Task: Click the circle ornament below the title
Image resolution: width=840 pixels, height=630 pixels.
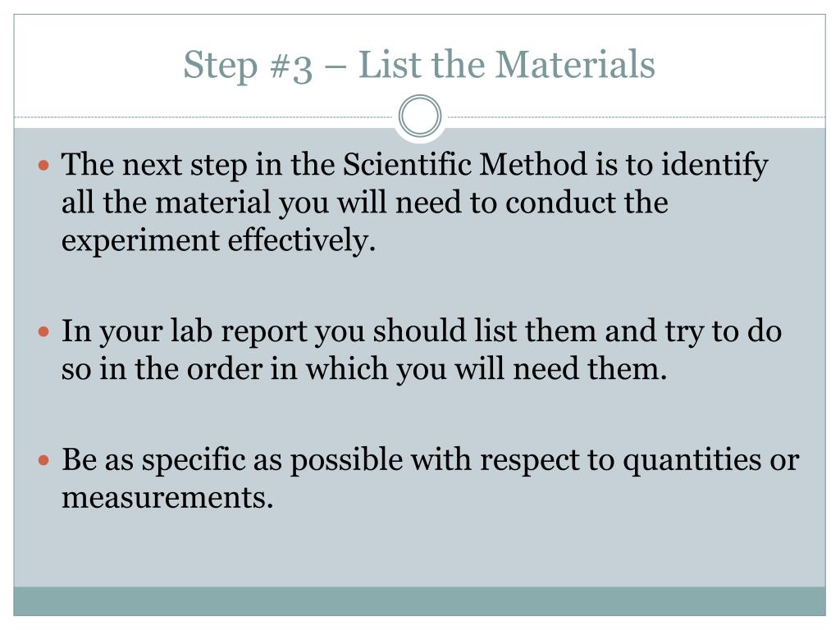Action: [420, 116]
